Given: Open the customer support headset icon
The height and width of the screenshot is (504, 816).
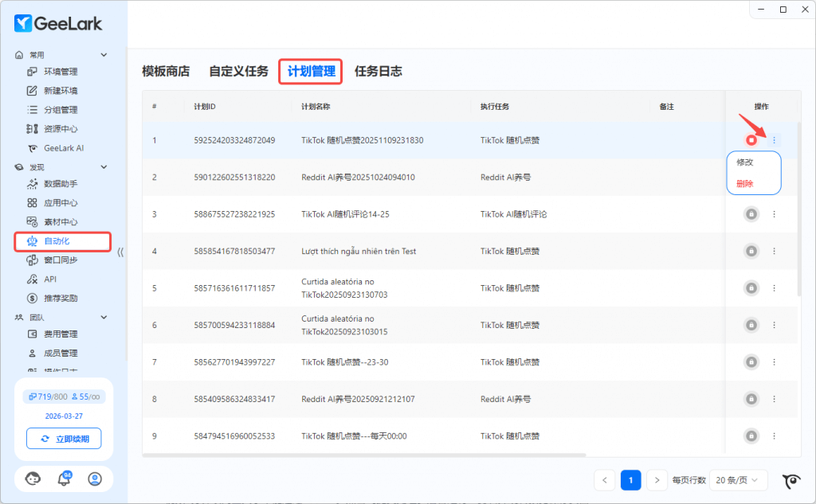Looking at the screenshot, I should 33,479.
